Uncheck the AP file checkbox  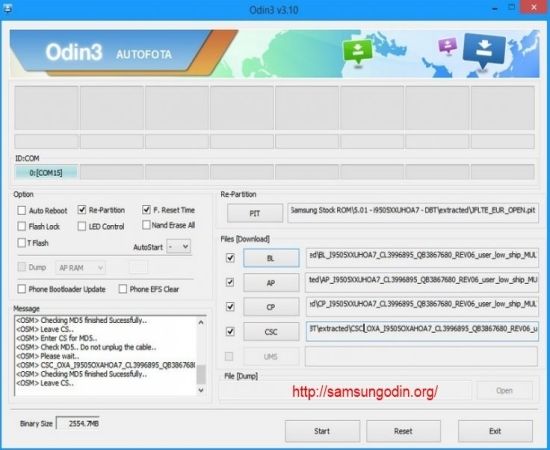point(230,282)
